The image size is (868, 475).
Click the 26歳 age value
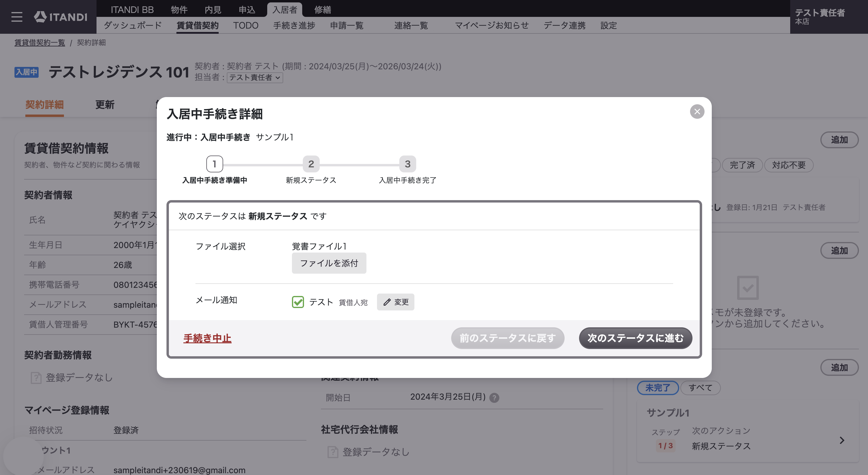click(123, 265)
